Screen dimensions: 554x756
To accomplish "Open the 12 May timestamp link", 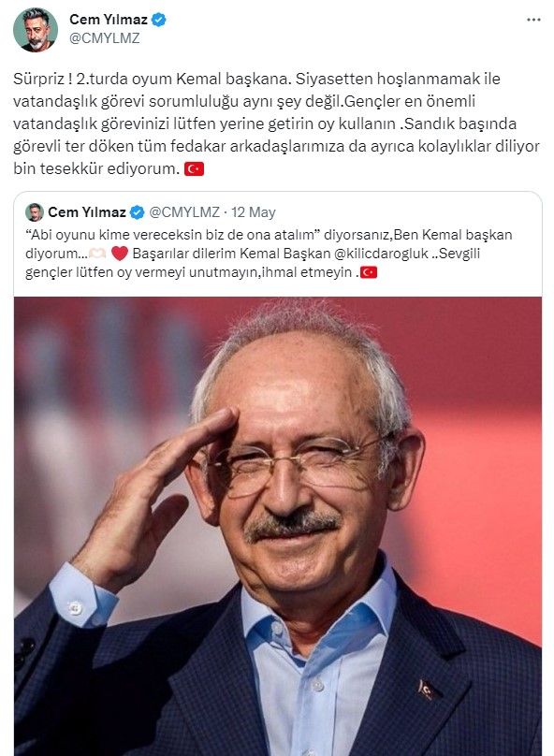I will coord(253,212).
